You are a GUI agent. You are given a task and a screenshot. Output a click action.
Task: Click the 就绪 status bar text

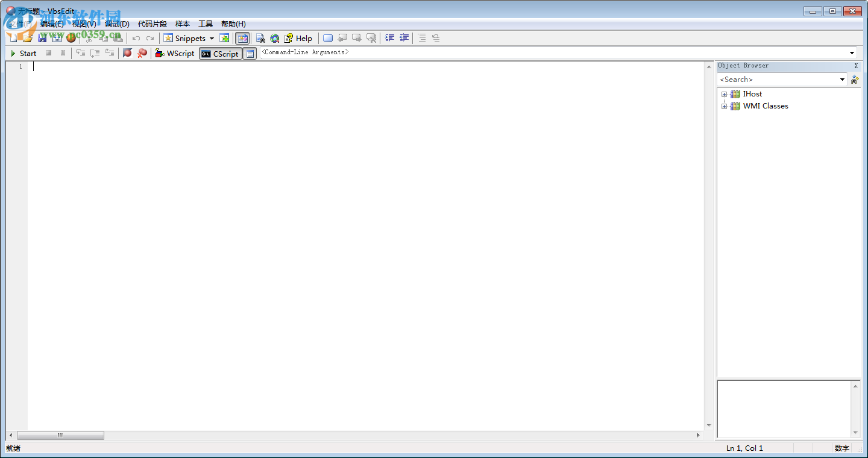(x=13, y=448)
